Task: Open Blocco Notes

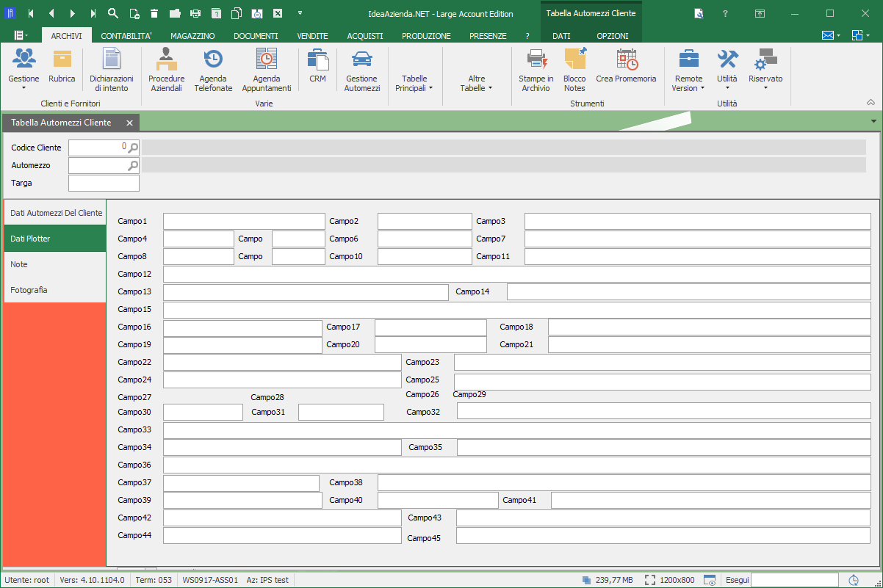Action: 574,70
